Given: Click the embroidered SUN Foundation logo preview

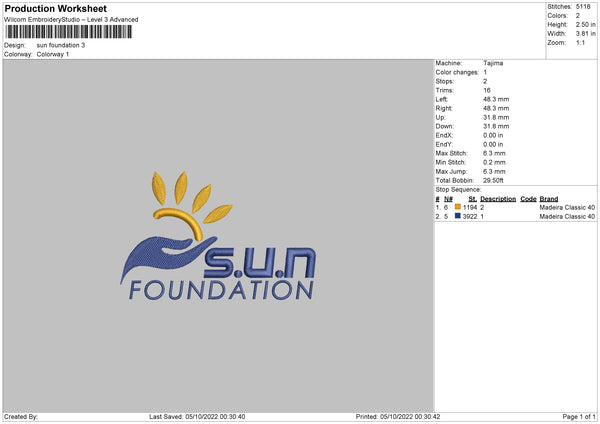Looking at the screenshot, I should [218, 236].
